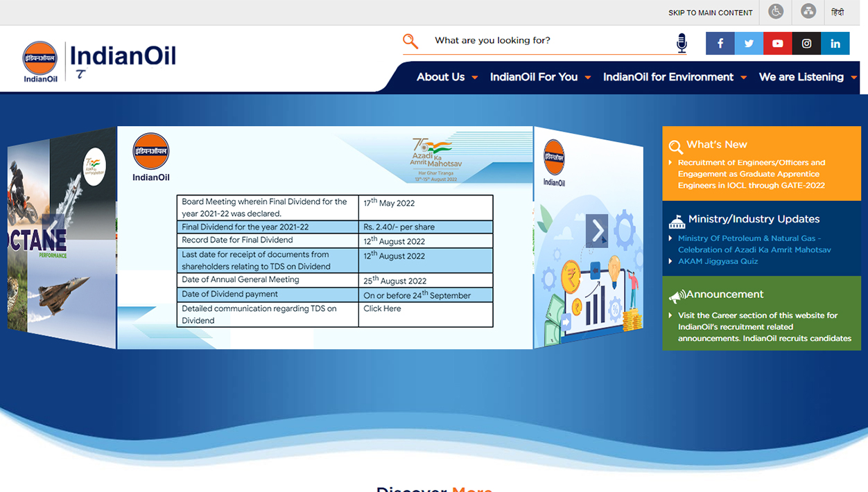Switch site language to Hindi
Screen dimensions: 868x492
[837, 12]
